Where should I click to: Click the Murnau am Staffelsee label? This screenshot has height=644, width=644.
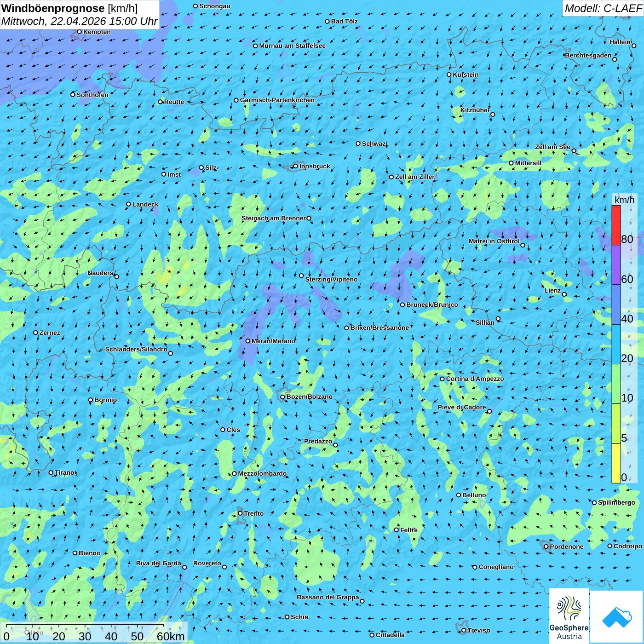point(292,46)
